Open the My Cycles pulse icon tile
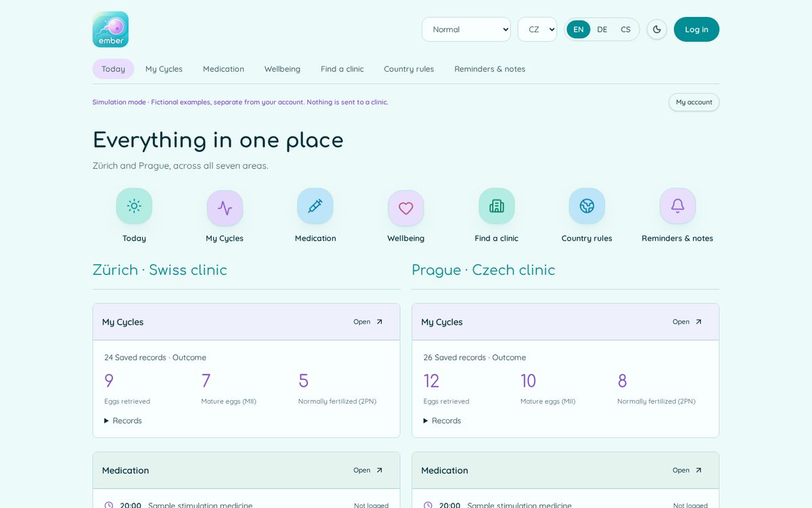 225,208
